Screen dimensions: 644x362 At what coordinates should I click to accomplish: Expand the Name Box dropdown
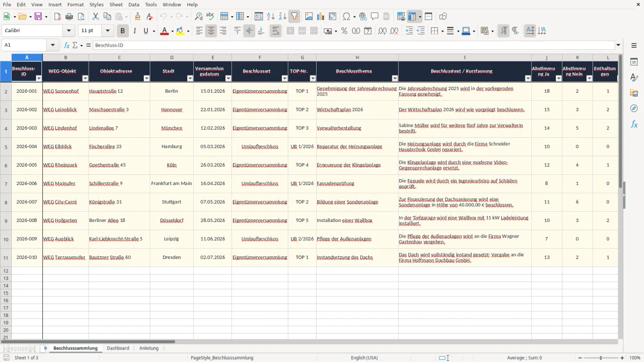coord(53,46)
